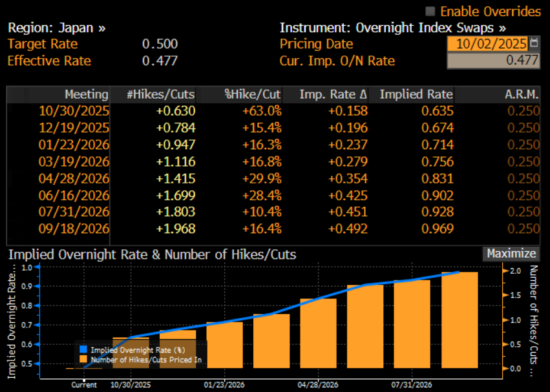
Task: Click the orange Hikes/Cuts Priced In legend swatch
Action: point(82,360)
